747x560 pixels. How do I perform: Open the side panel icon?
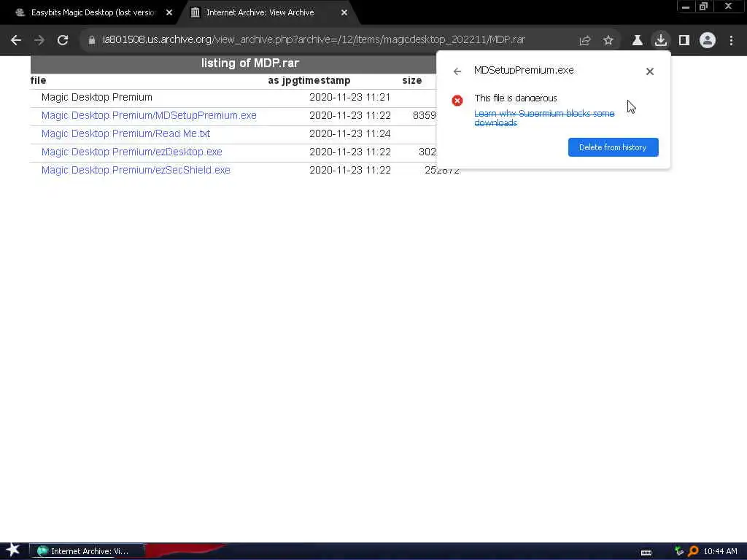pyautogui.click(x=684, y=41)
